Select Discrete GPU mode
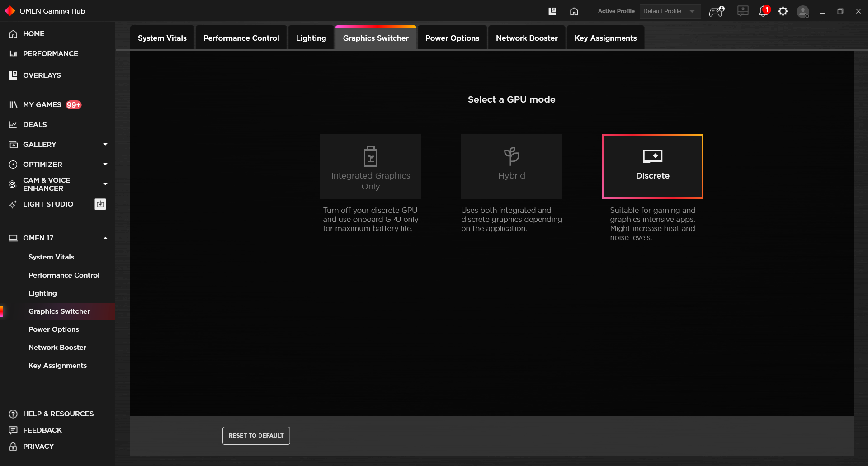Screen dimensions: 868x466 click(653, 166)
